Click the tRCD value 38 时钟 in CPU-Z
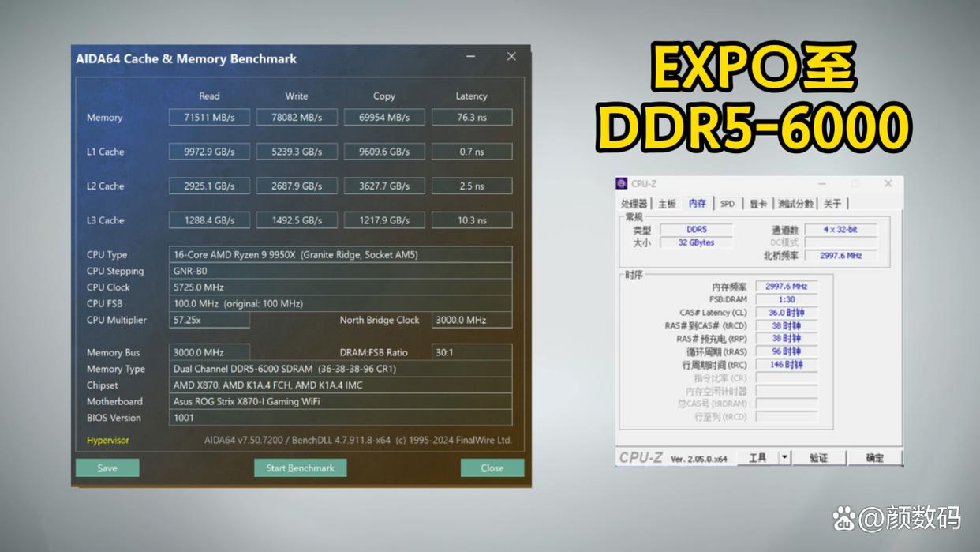 click(787, 325)
